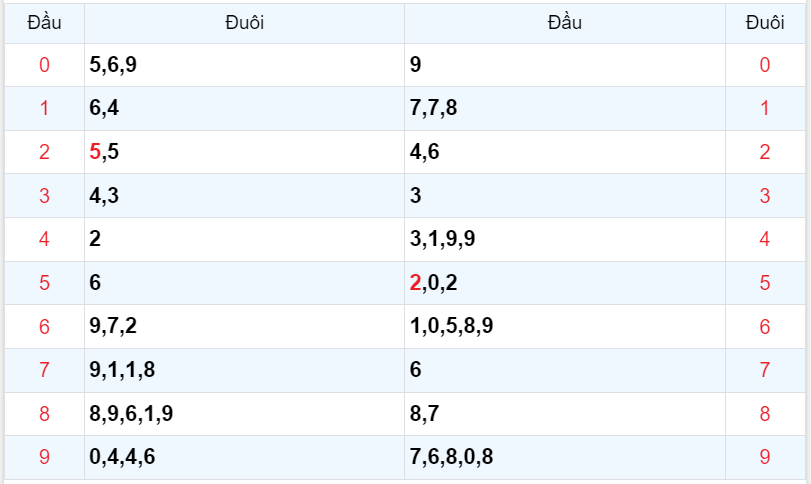
Task: Click the '8,7' cell in row 8
Action: [x=424, y=414]
